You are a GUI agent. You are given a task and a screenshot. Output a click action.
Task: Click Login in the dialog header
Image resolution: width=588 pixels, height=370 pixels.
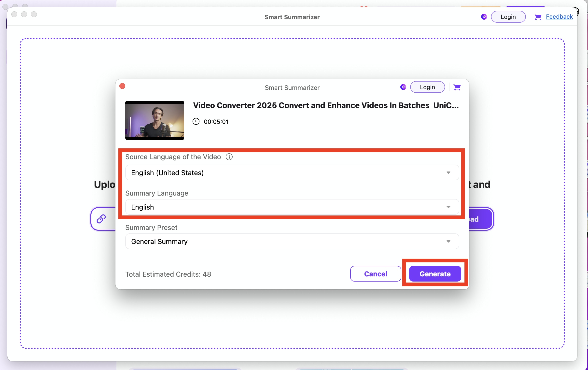427,87
